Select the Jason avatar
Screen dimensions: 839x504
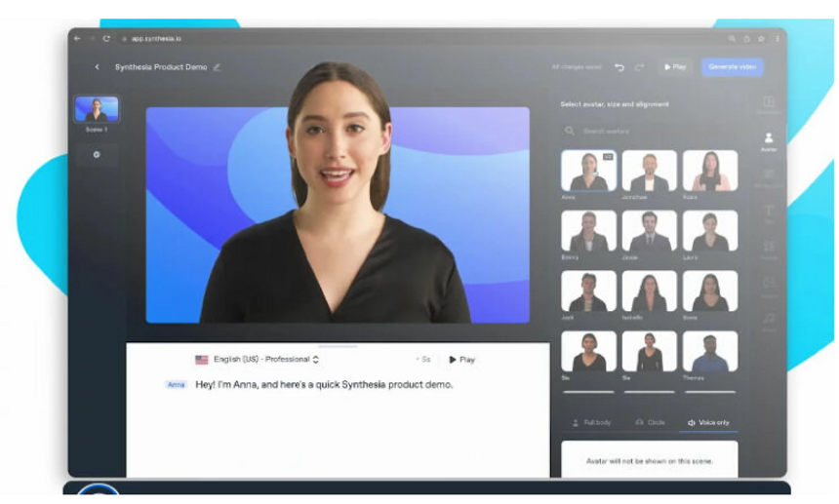(649, 231)
